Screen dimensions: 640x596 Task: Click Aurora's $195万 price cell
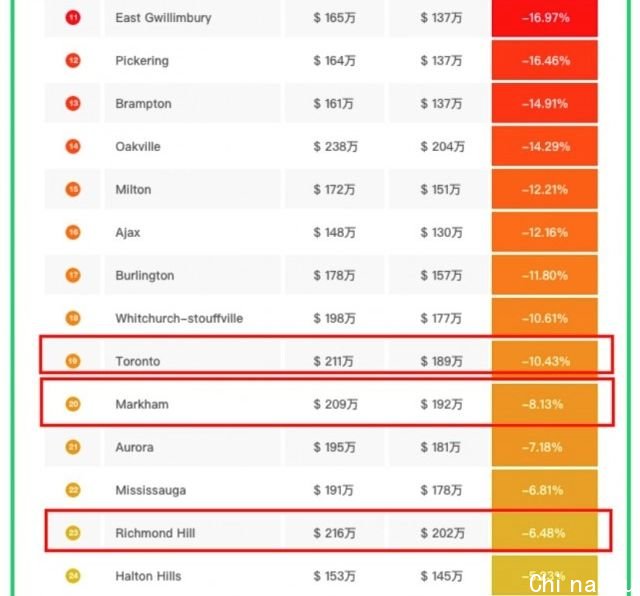coord(335,447)
